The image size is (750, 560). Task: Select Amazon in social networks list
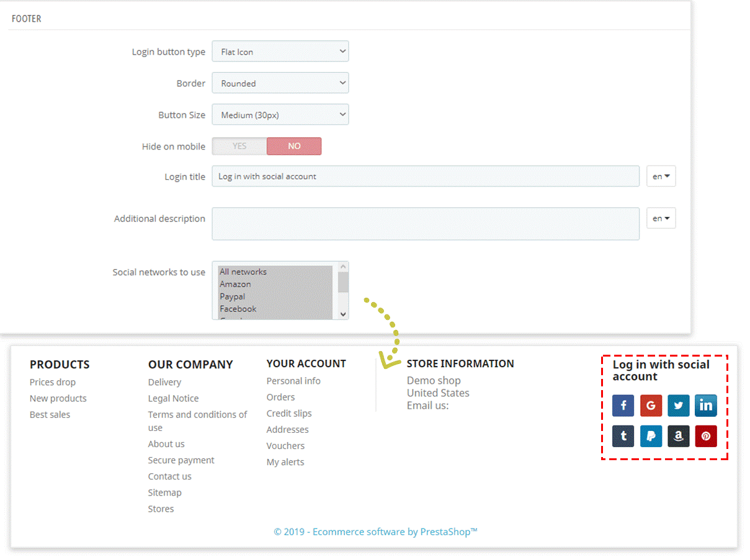[235, 284]
